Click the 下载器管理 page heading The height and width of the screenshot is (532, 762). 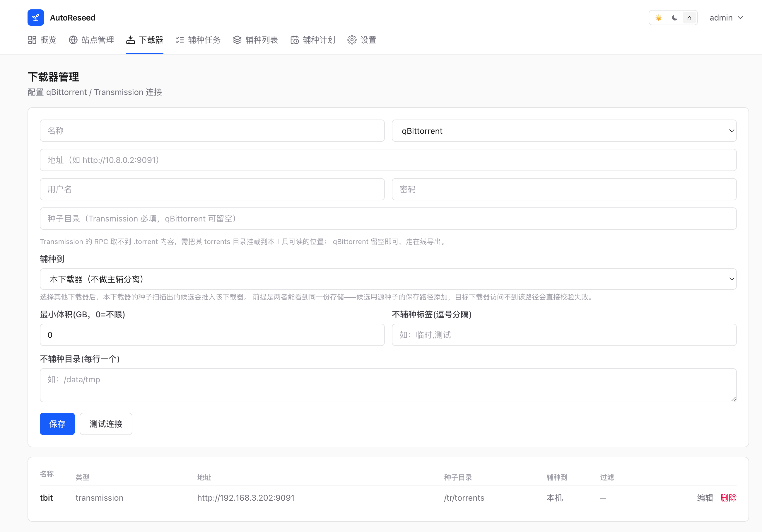point(53,77)
